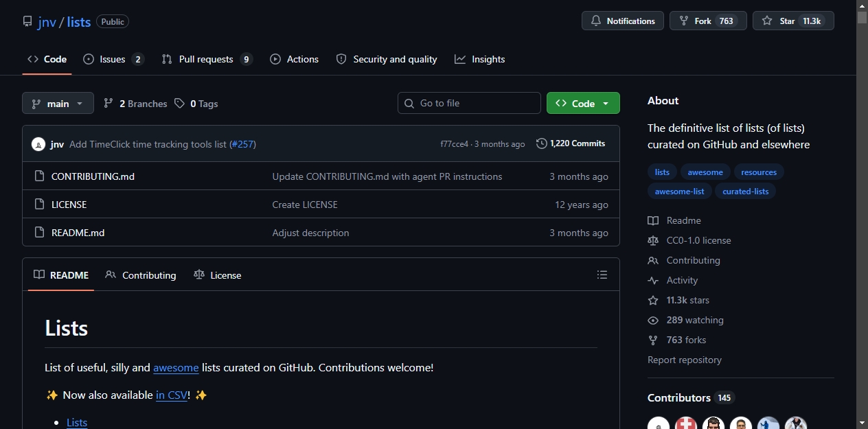The width and height of the screenshot is (868, 429).
Task: Click the scrollbar down arrow
Action: [862, 423]
